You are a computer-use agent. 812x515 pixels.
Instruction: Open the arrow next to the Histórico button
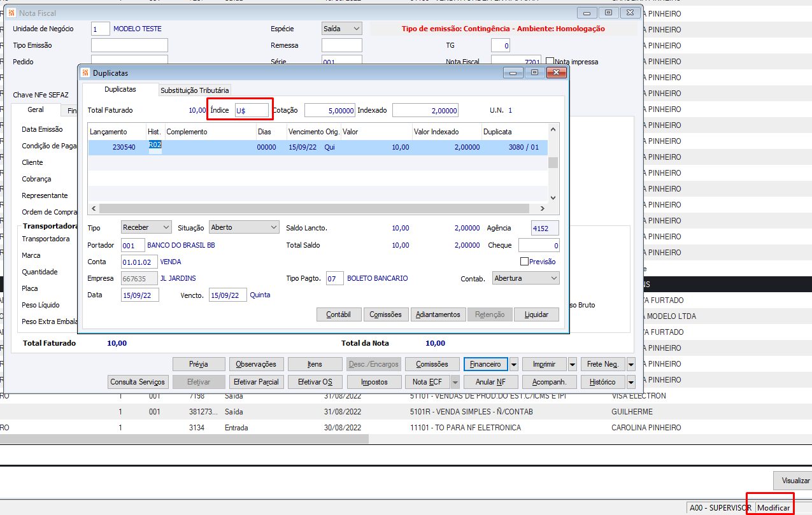(x=631, y=382)
